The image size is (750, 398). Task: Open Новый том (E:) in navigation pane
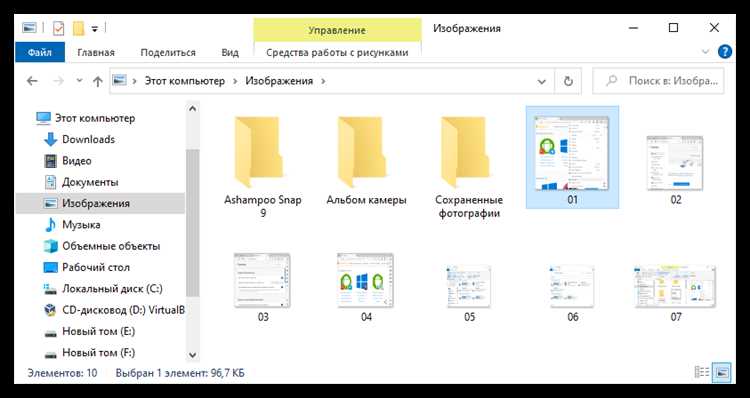pyautogui.click(x=98, y=332)
